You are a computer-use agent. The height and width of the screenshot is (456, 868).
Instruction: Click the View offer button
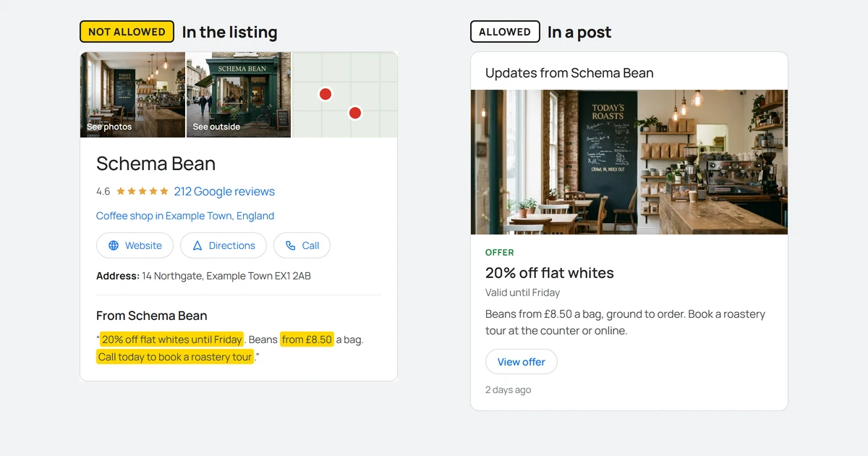point(521,362)
